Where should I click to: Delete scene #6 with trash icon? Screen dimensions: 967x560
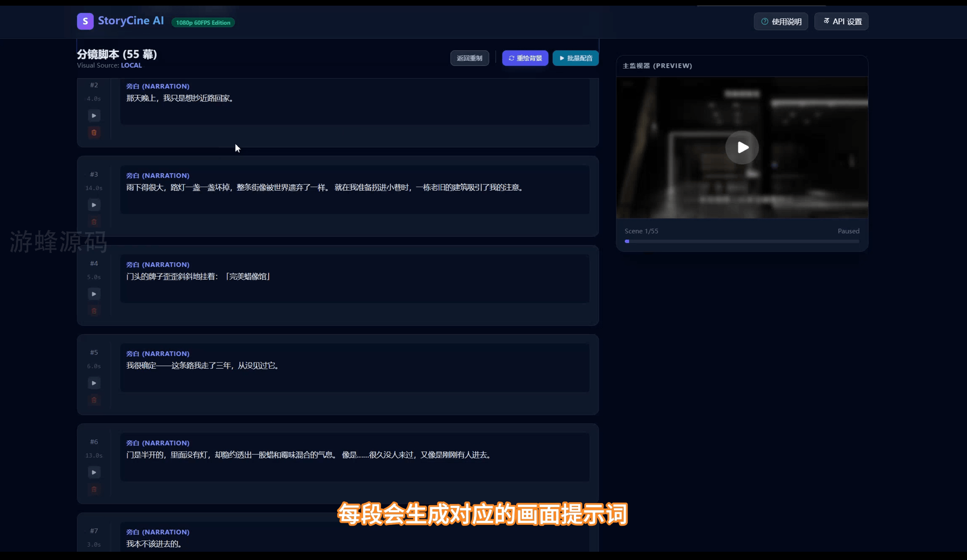pos(94,489)
